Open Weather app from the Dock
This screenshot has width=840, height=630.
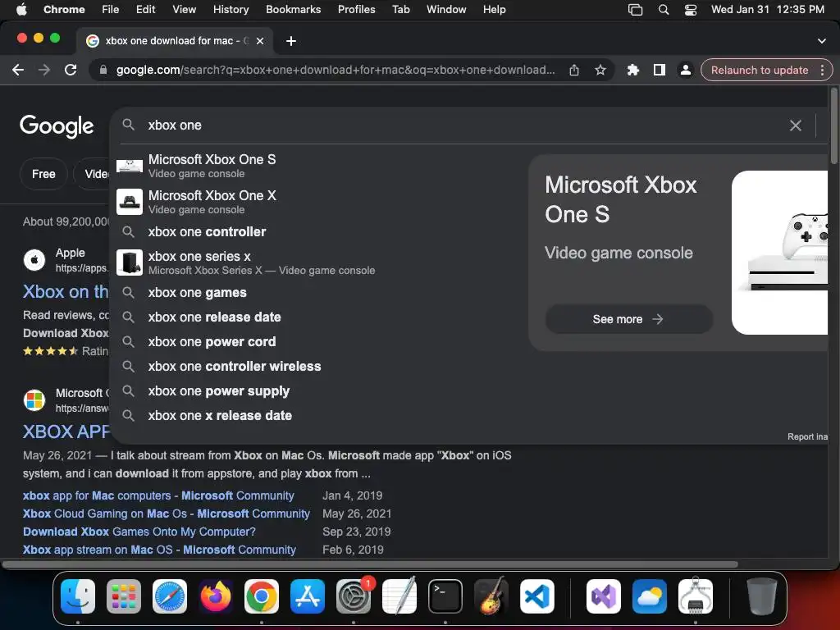[x=650, y=596]
